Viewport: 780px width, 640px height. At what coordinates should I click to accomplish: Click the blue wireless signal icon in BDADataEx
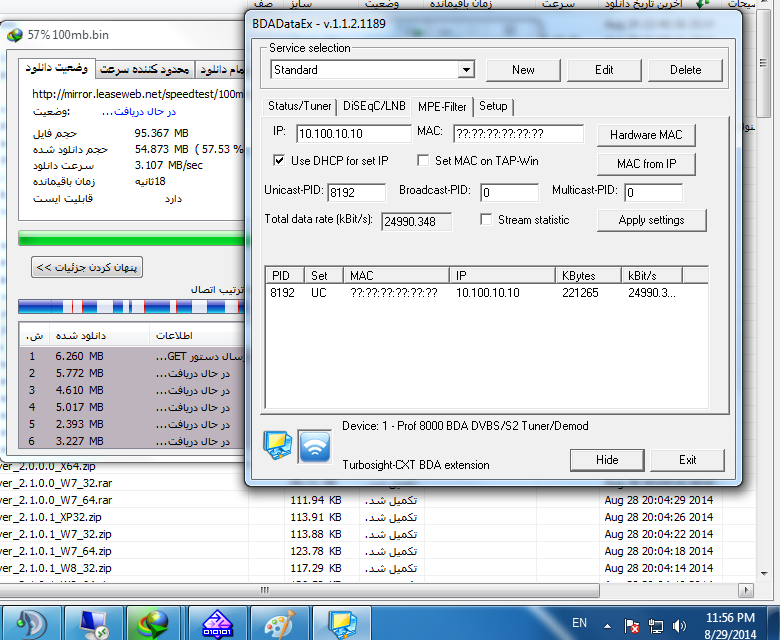314,447
